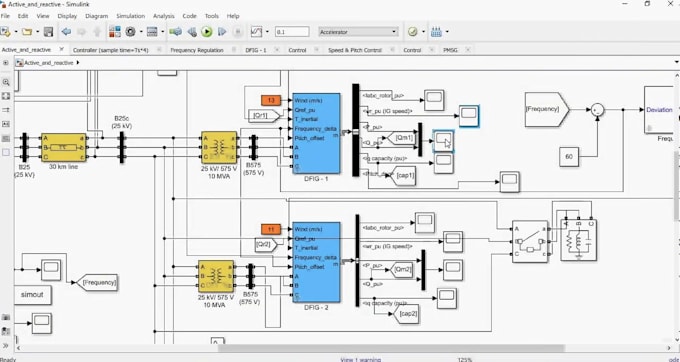Click the Update Diagram toolbar icon
The height and width of the screenshot is (362, 680).
tap(175, 32)
